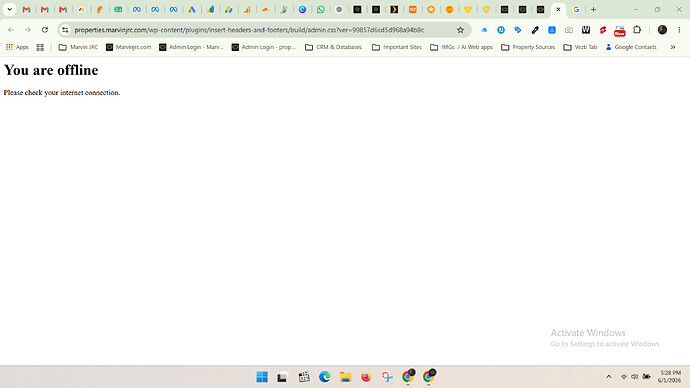Open the blue tag extension
The image size is (690, 388).
pyautogui.click(x=518, y=30)
